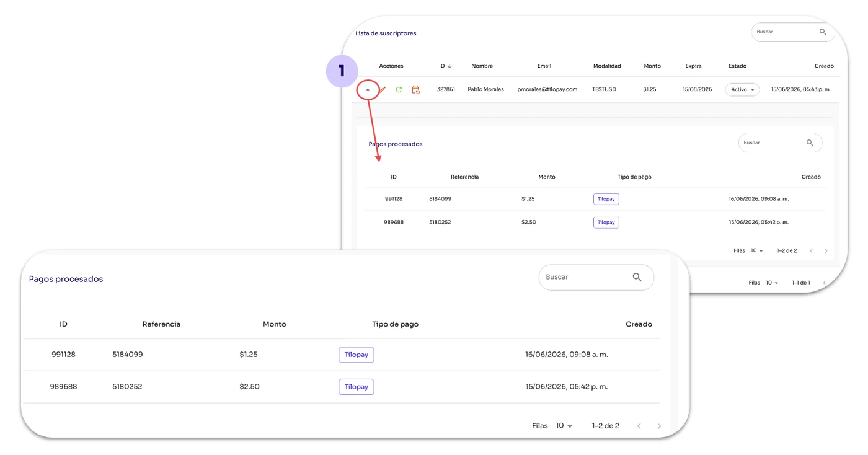Click the expiry date 15/08/2026

[697, 89]
